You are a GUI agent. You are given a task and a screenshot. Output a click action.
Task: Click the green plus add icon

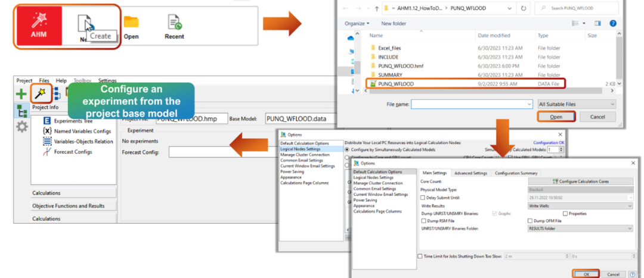[x=21, y=93]
